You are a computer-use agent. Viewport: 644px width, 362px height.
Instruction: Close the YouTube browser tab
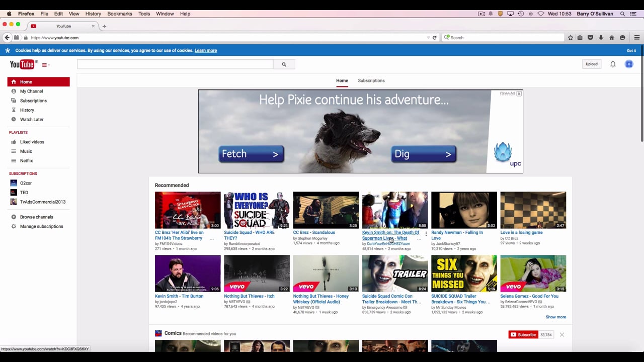click(93, 26)
